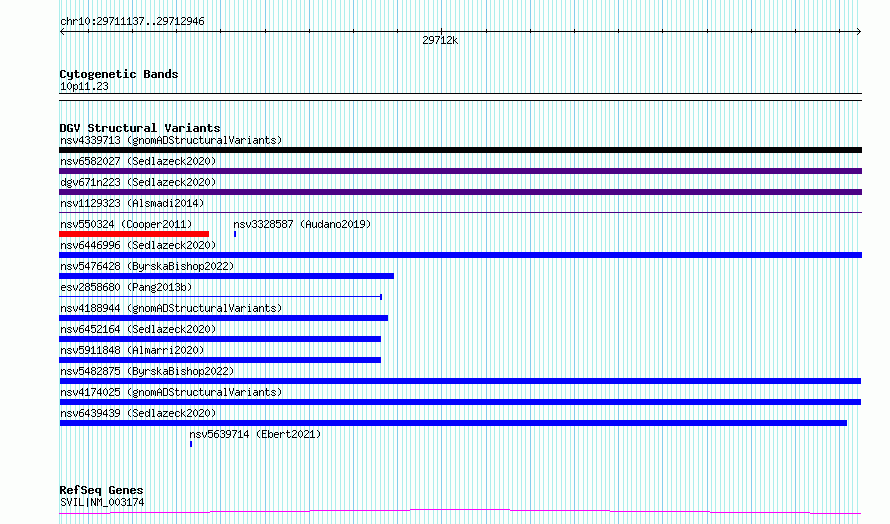Click the purple bar under dgv671n223
Image resolution: width=890 pixels, height=524 pixels.
[x=460, y=192]
